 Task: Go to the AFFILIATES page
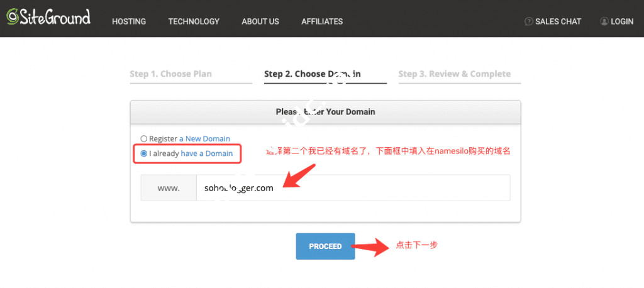pyautogui.click(x=322, y=21)
